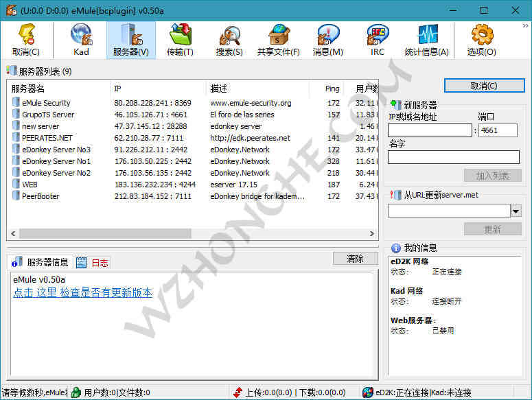Open the 传输(T) transfers section
This screenshot has width=532, height=400.
coord(180,40)
